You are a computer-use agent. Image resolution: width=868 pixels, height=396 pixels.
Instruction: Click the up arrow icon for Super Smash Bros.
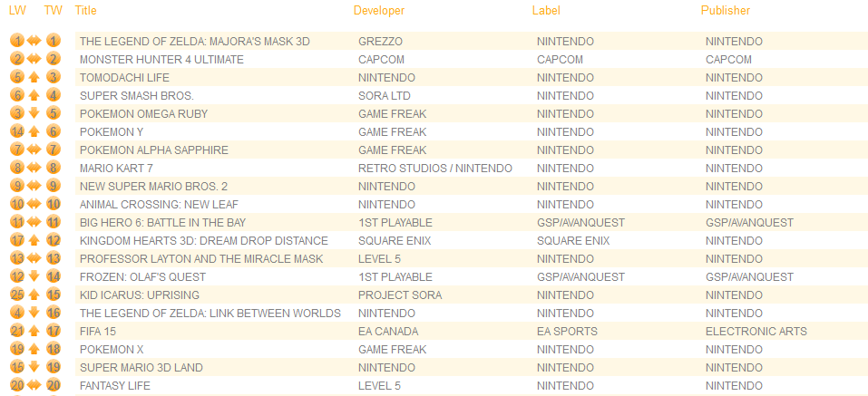(x=34, y=96)
